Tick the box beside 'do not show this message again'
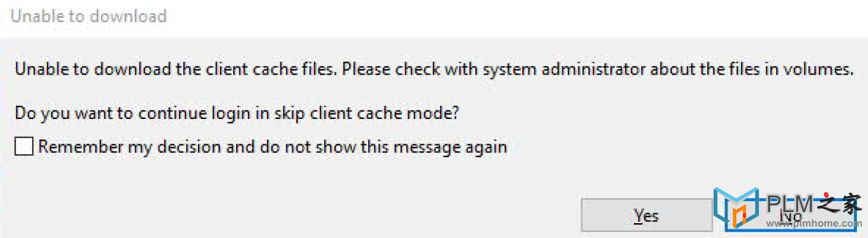The width and height of the screenshot is (868, 238). pos(23,147)
